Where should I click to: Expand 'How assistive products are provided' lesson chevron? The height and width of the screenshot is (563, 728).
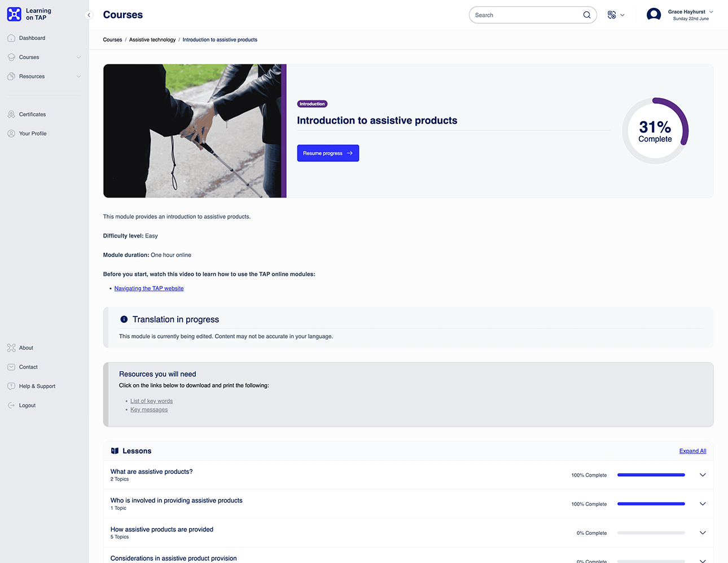coord(703,533)
